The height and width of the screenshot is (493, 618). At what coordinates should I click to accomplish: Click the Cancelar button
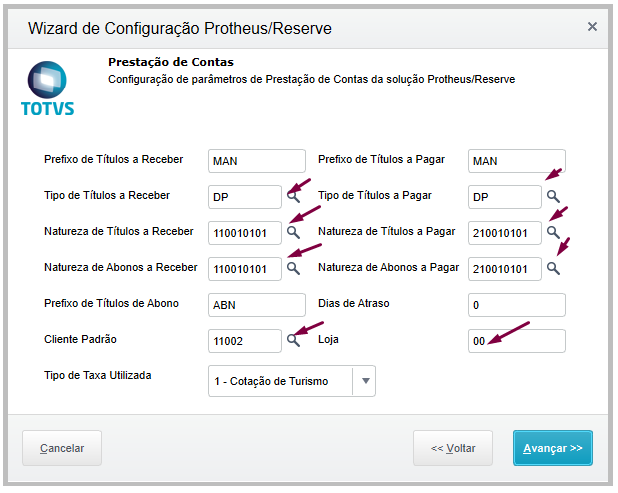(x=62, y=448)
